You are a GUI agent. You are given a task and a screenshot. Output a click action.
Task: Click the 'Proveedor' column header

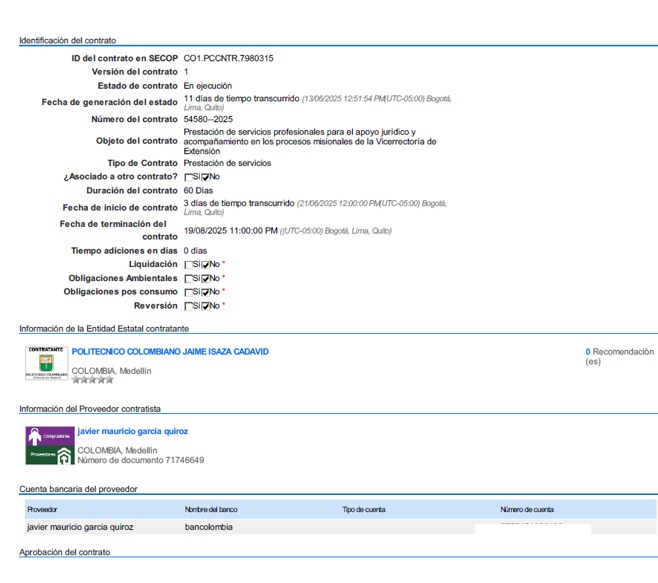[x=42, y=510]
